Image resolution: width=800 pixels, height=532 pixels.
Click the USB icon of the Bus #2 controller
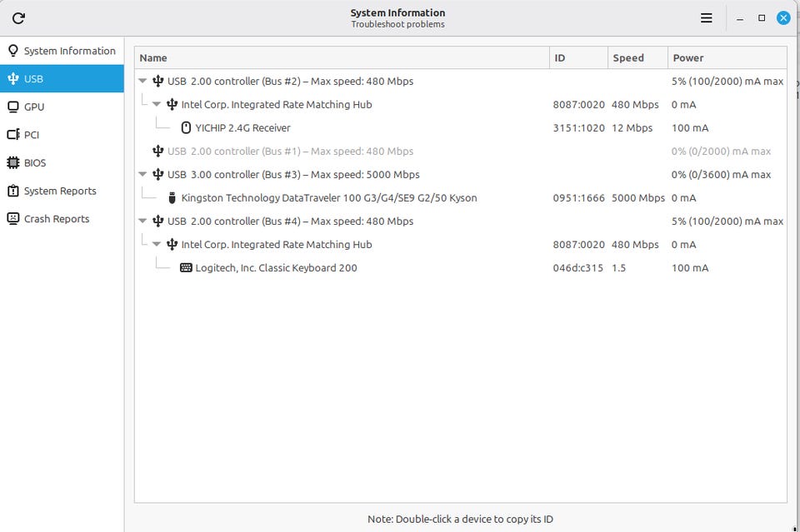[158, 81]
